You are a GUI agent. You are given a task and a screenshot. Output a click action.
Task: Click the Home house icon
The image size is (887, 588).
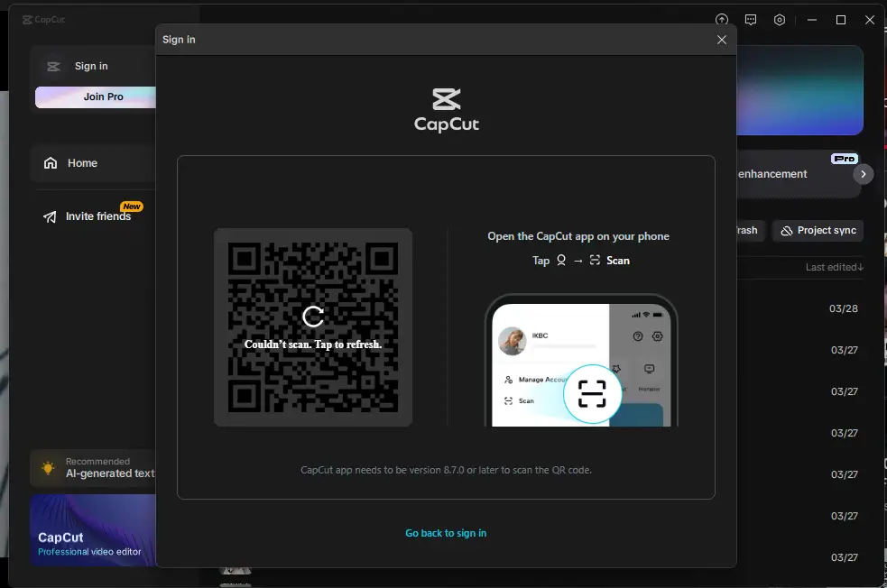click(x=51, y=163)
